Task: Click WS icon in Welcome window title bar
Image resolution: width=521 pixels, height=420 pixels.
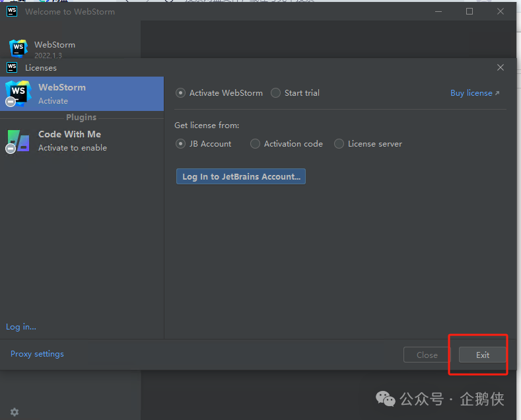Action: 12,11
